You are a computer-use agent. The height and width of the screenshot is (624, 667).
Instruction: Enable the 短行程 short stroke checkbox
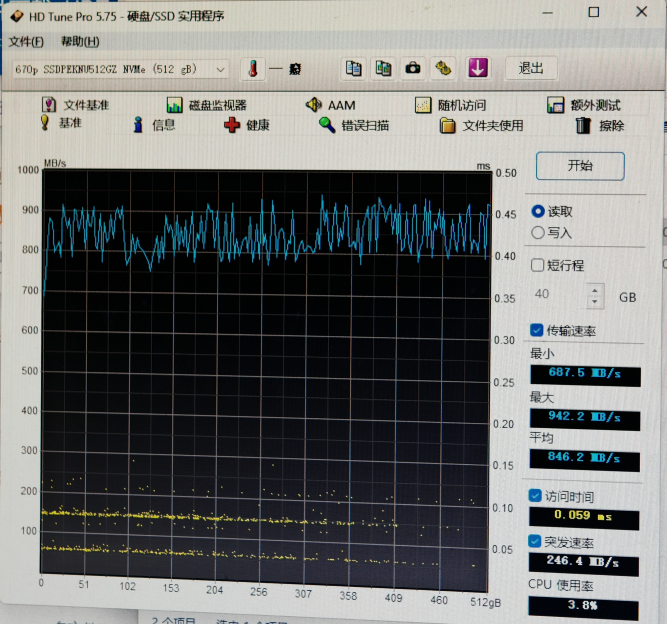coord(537,265)
